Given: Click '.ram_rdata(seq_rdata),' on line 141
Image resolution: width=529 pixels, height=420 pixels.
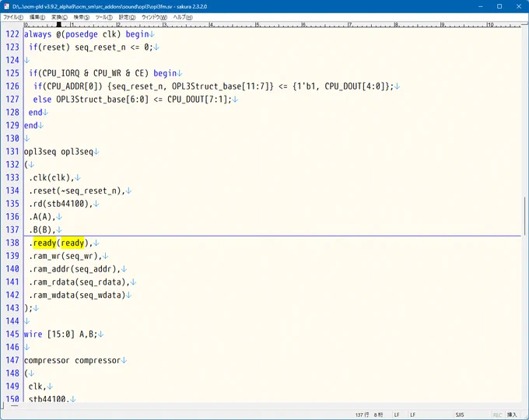Looking at the screenshot, I should pyautogui.click(x=79, y=282).
